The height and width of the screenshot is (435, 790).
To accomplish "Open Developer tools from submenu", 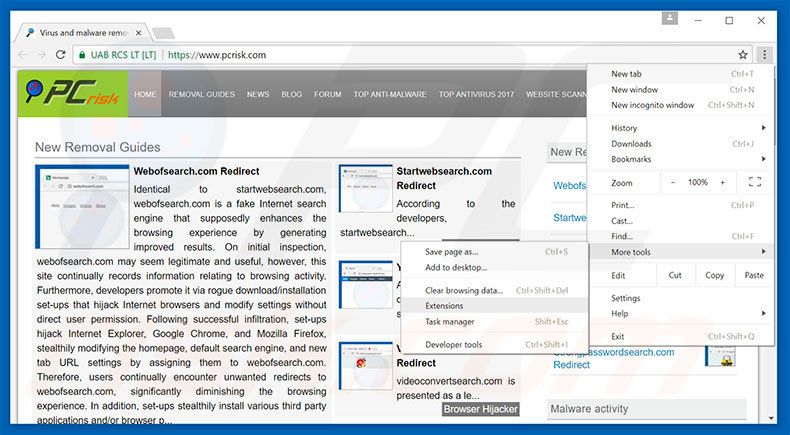I will [495, 345].
